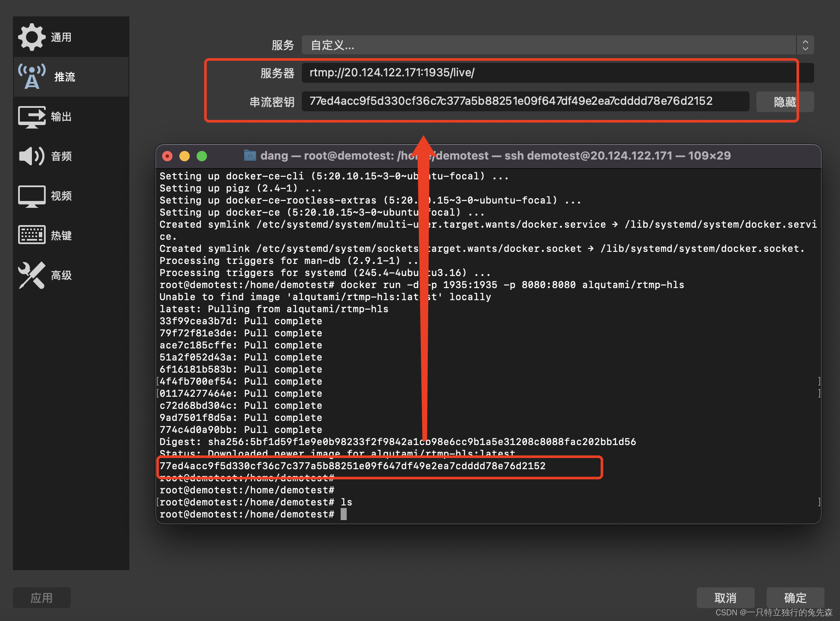Click the 应用 apply button
The height and width of the screenshot is (621, 840).
41,598
